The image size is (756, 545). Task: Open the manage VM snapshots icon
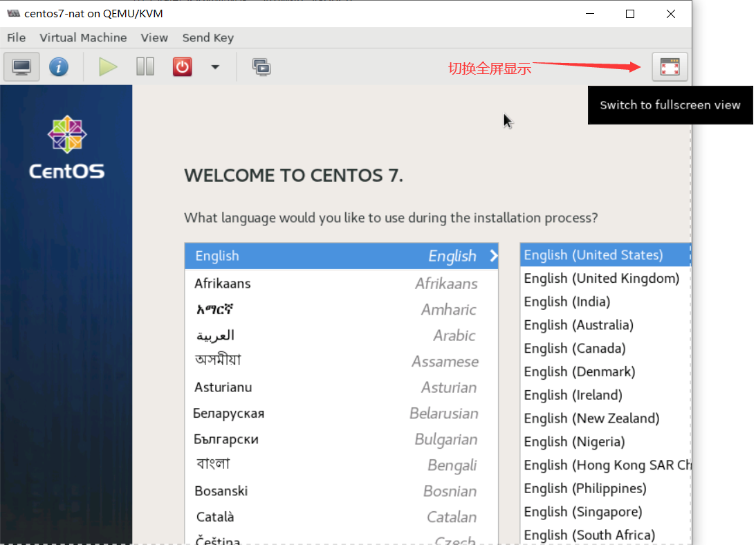point(261,67)
